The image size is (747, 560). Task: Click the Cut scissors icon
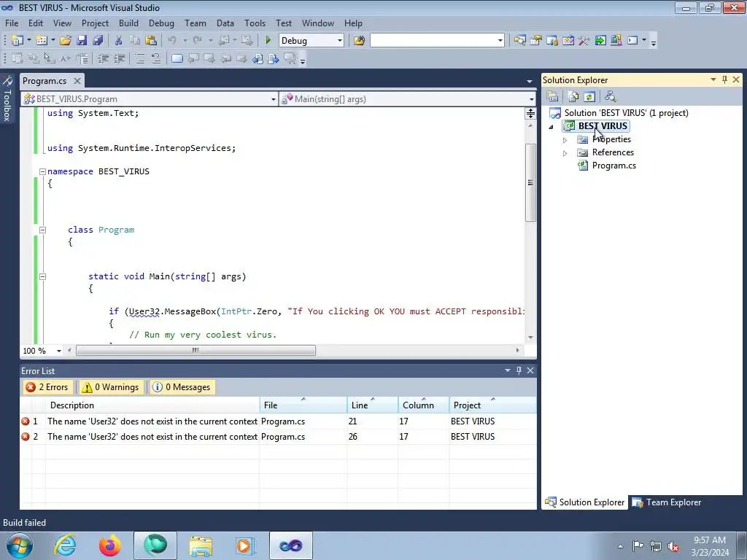coord(119,41)
